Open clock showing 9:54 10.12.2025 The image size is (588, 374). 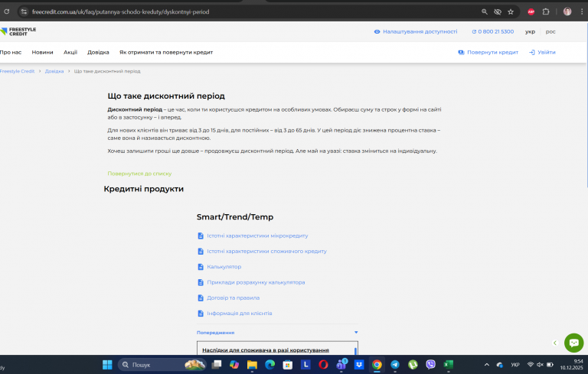point(572,365)
